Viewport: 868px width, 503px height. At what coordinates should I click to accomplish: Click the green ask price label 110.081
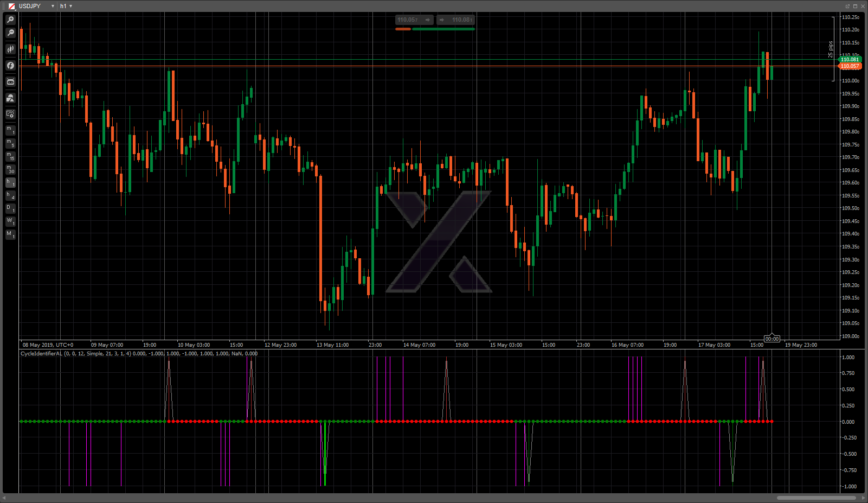point(850,60)
